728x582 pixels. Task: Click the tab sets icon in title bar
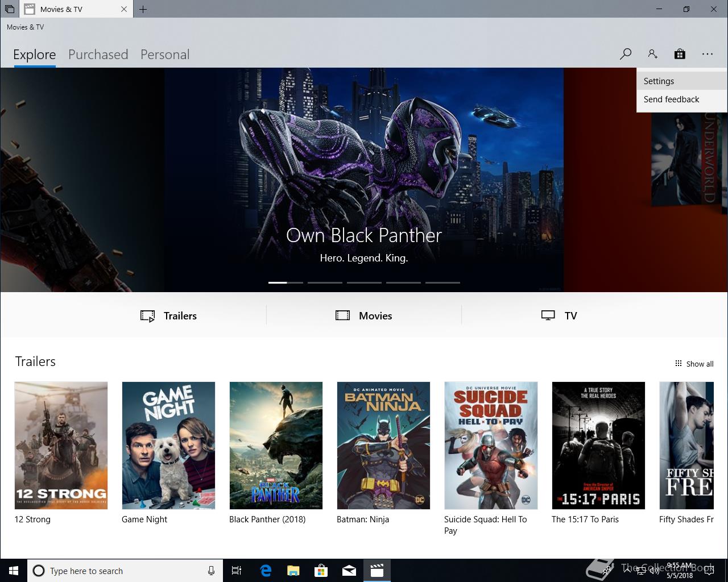[x=10, y=9]
